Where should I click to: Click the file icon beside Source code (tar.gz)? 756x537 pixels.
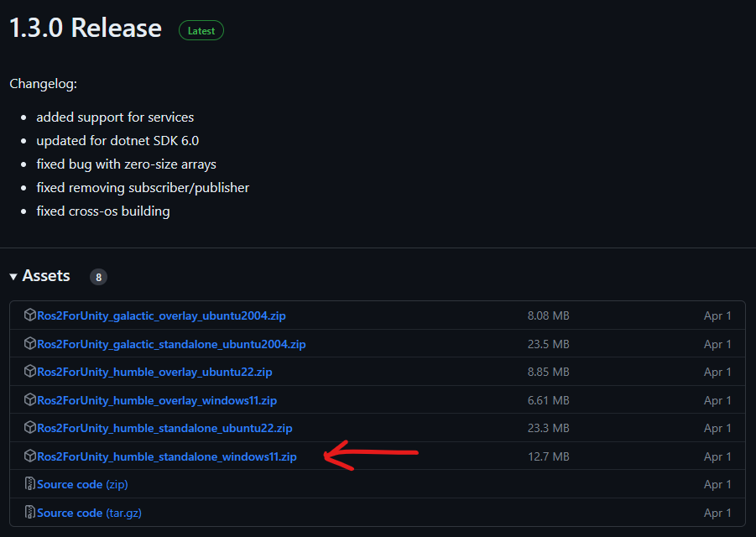click(x=30, y=513)
